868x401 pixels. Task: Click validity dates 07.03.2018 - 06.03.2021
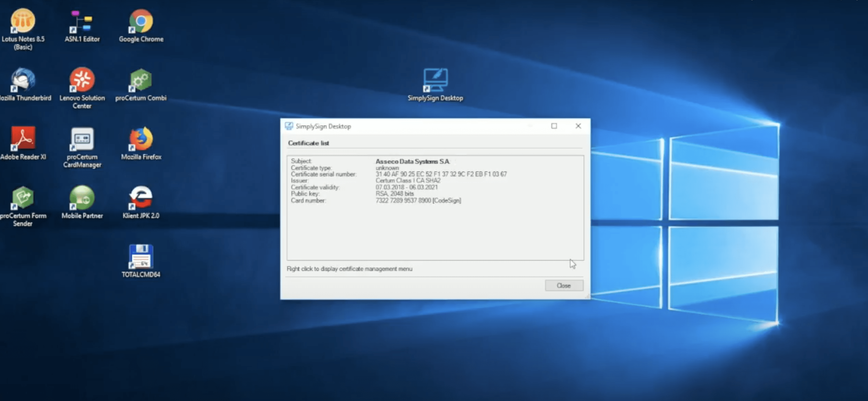(407, 187)
